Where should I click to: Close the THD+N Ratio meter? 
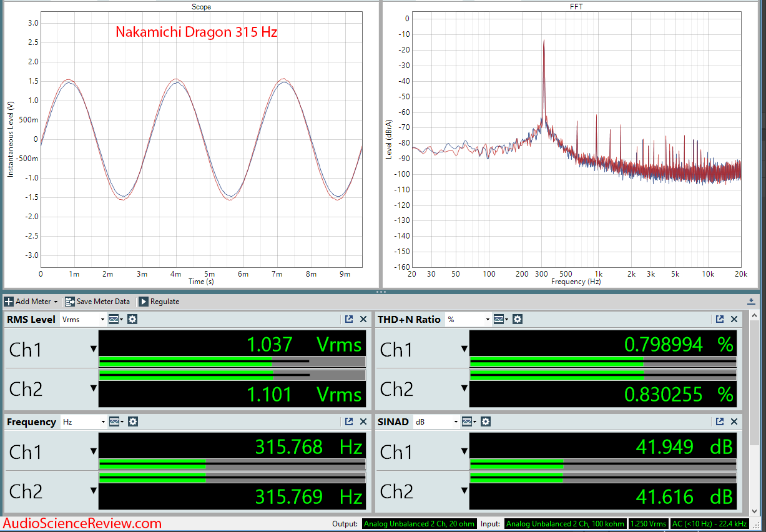(734, 319)
